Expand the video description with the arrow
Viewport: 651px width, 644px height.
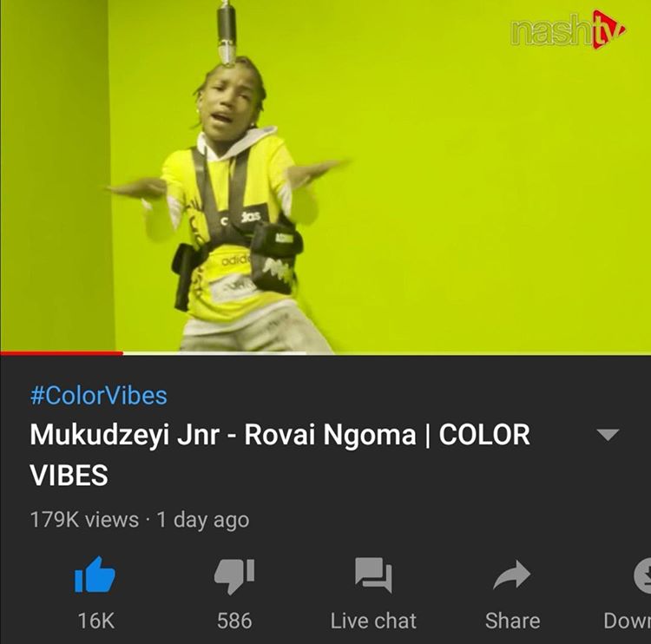click(608, 435)
